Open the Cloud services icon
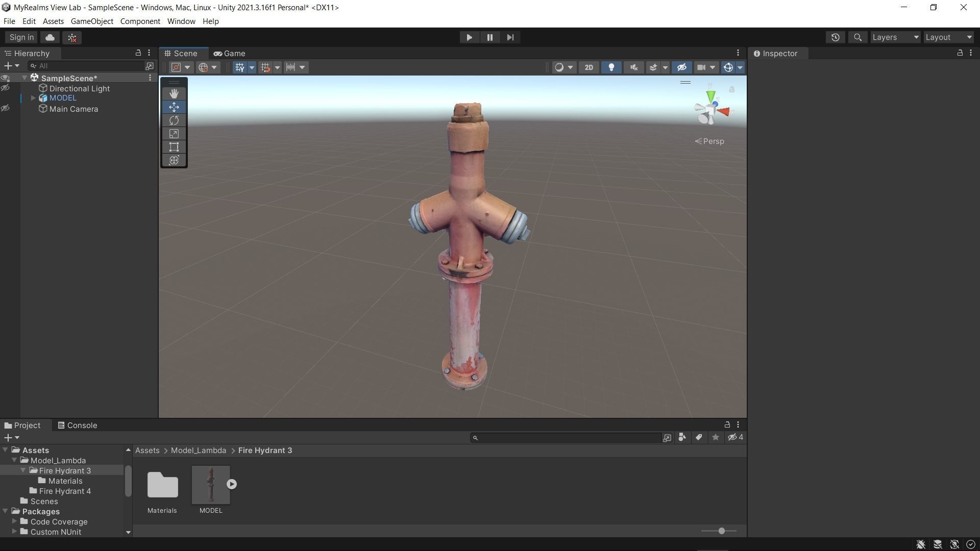This screenshot has width=980, height=551. click(x=50, y=37)
